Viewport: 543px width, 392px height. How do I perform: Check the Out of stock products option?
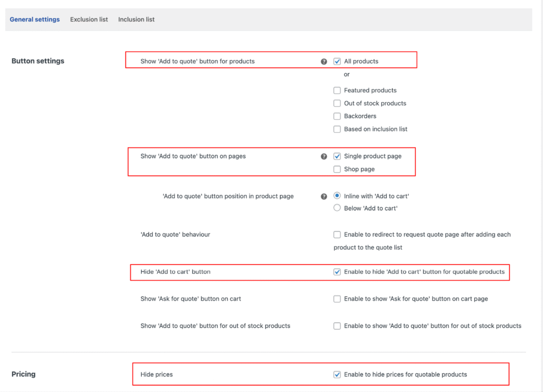click(x=337, y=103)
